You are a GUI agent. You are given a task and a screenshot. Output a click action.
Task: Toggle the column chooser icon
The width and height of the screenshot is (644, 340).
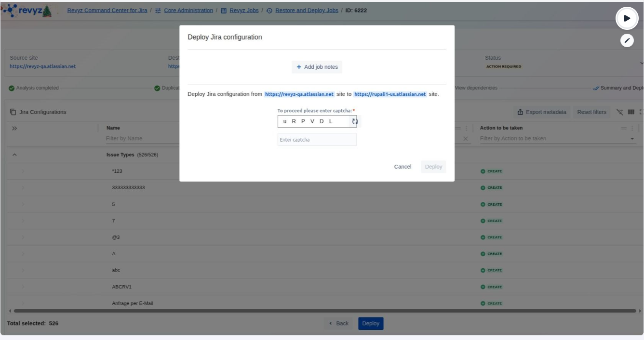click(631, 112)
